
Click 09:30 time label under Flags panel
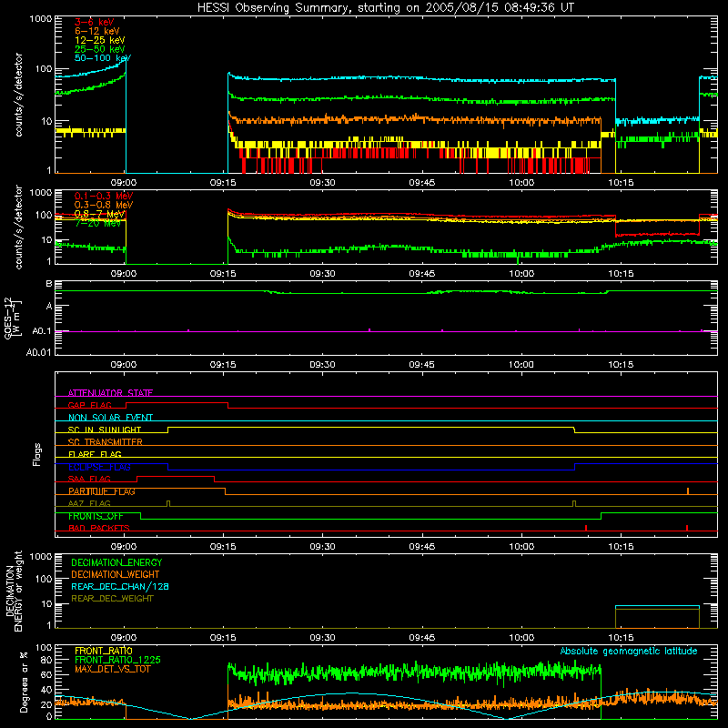coord(322,547)
